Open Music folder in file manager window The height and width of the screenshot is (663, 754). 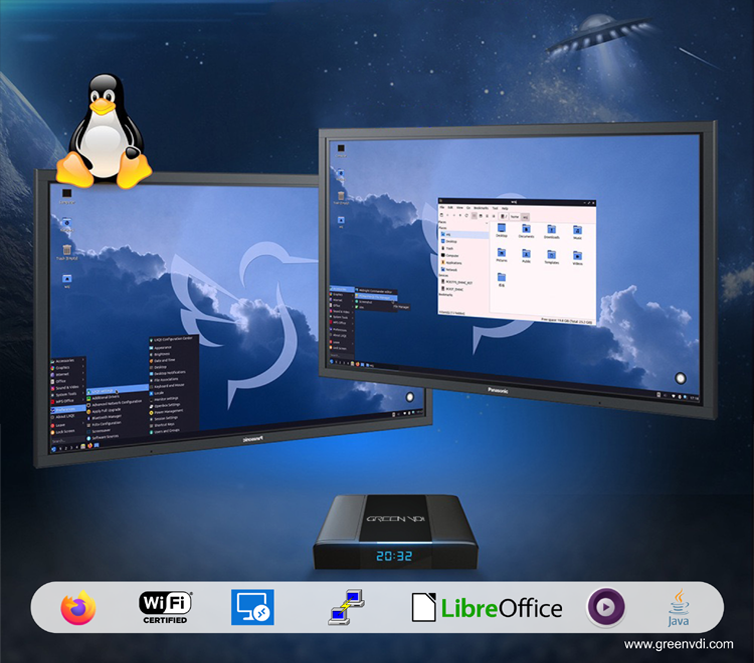578,233
